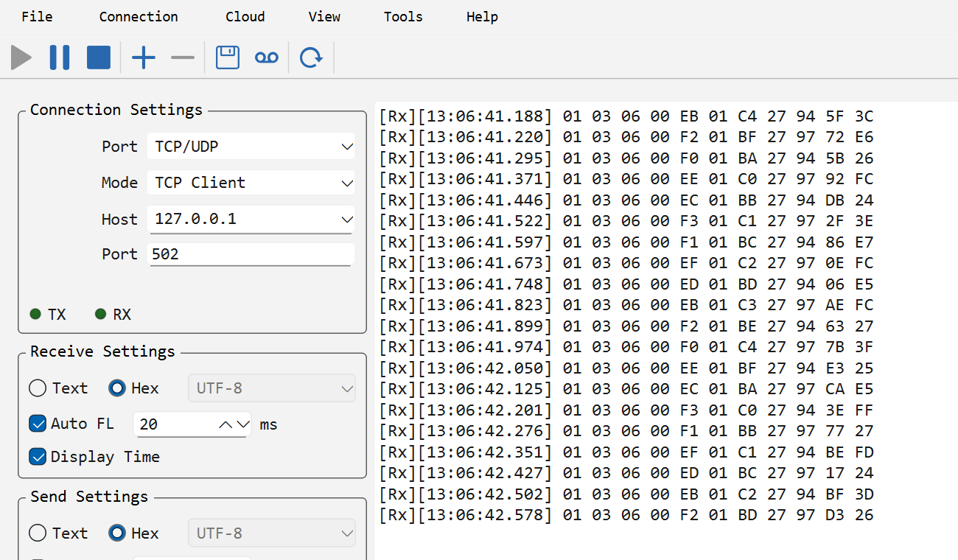The width and height of the screenshot is (958, 560).
Task: Disable the Display Time checkbox
Action: [94, 457]
